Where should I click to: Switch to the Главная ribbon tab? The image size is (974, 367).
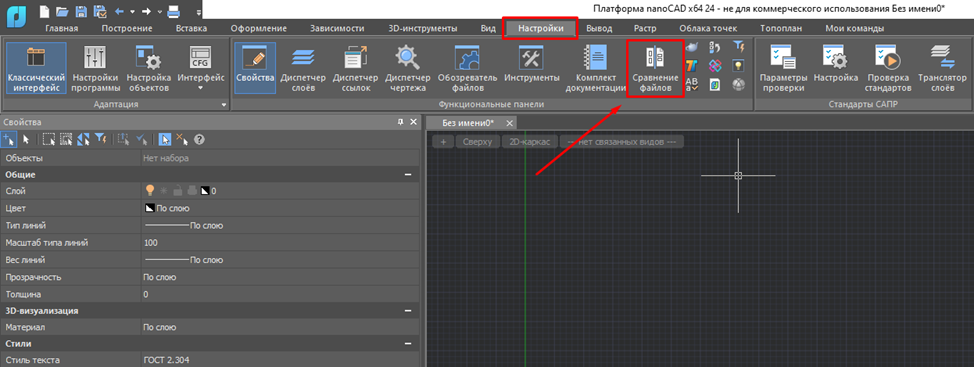(x=61, y=29)
